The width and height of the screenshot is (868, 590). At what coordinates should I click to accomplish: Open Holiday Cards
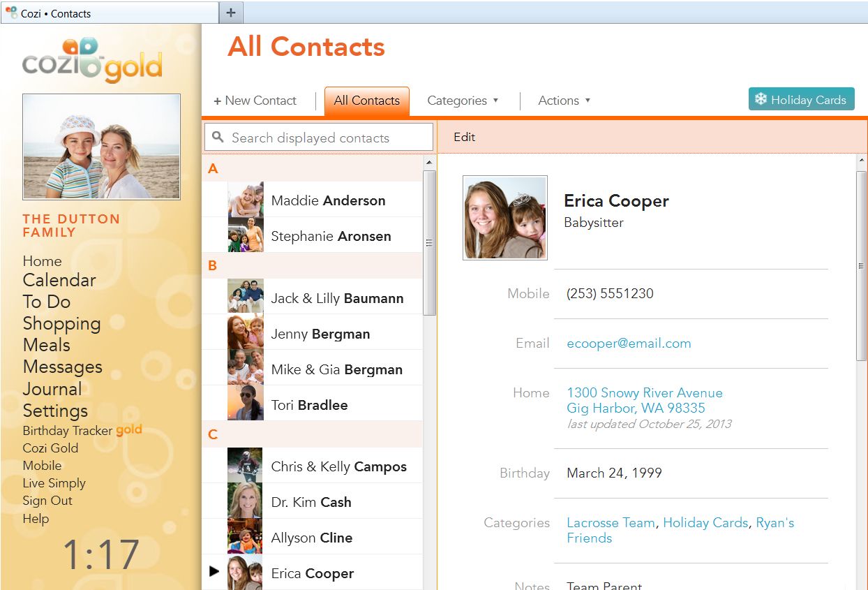tap(801, 100)
